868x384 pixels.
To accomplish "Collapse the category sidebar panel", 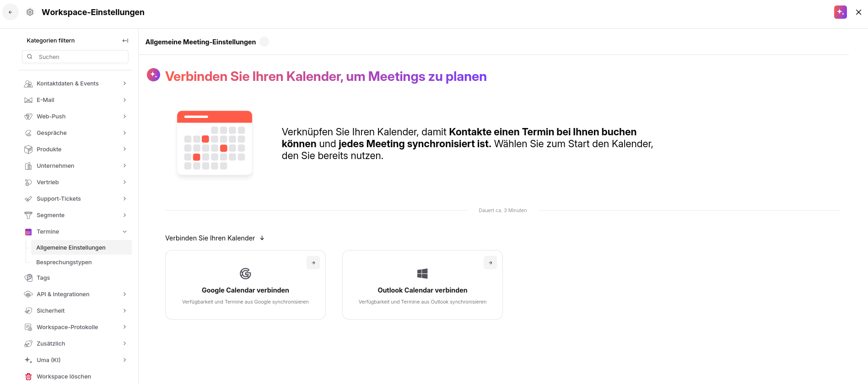I will 125,41.
